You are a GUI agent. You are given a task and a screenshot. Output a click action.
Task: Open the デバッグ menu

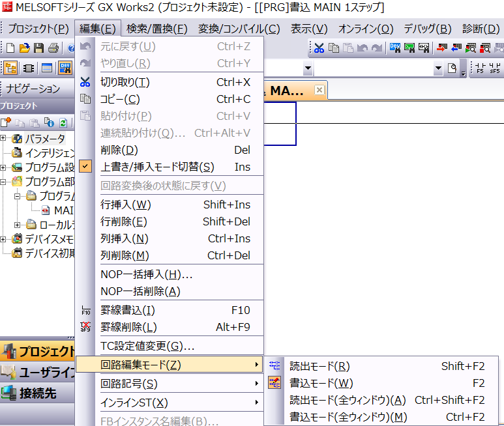pos(428,29)
